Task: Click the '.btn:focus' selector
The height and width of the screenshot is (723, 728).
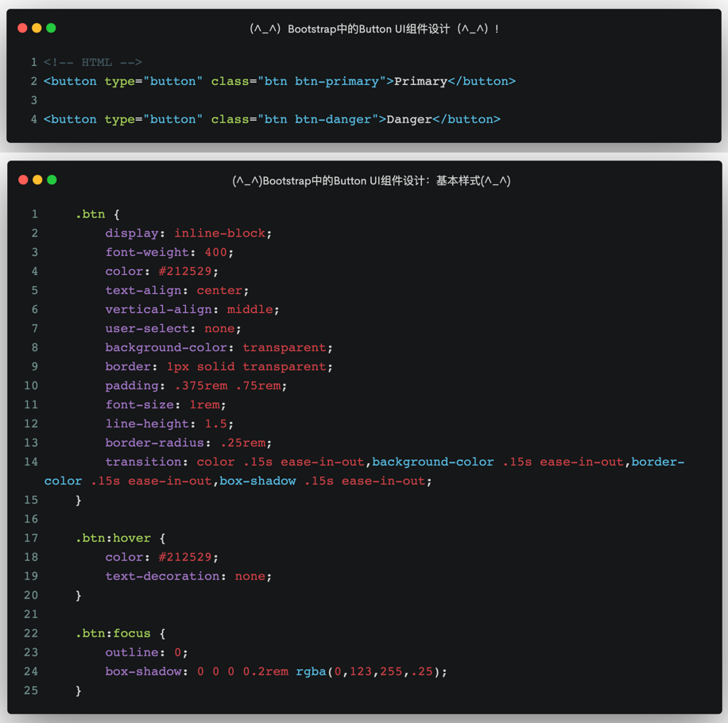Action: (x=113, y=633)
